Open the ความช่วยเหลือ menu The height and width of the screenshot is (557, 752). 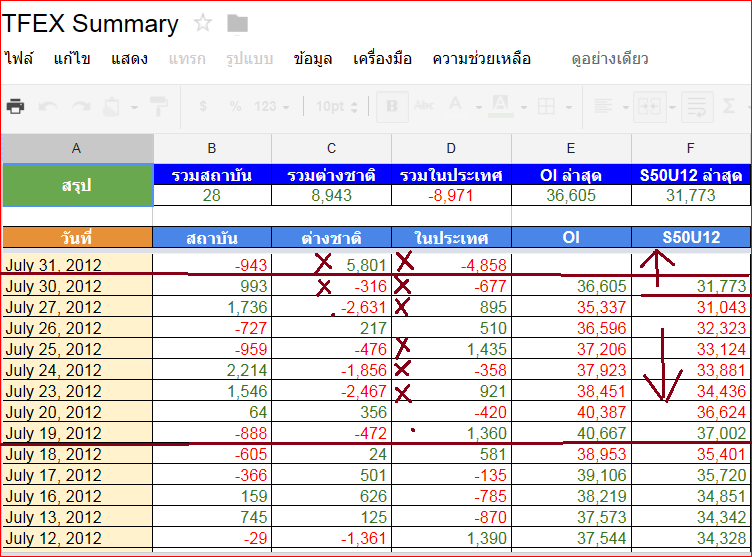click(x=482, y=59)
